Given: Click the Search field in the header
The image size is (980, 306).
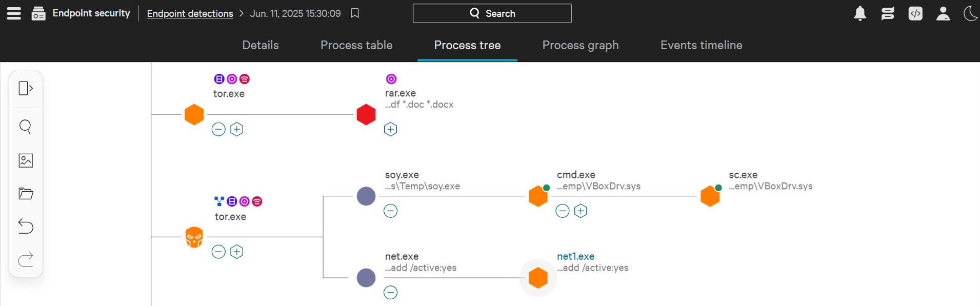Looking at the screenshot, I should 492,13.
